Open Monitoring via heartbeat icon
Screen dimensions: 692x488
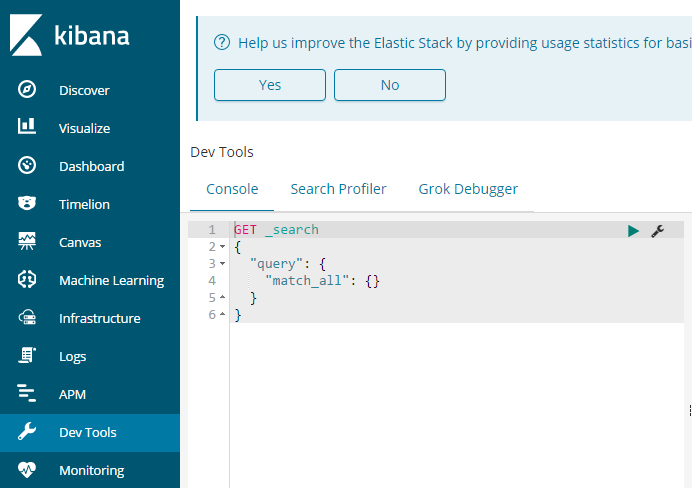pos(28,470)
